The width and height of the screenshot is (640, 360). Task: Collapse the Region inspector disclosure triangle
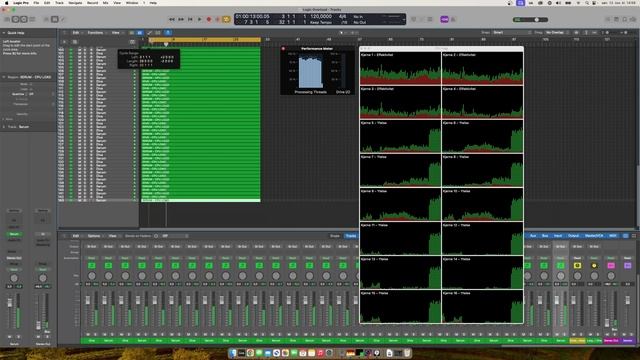(4, 77)
